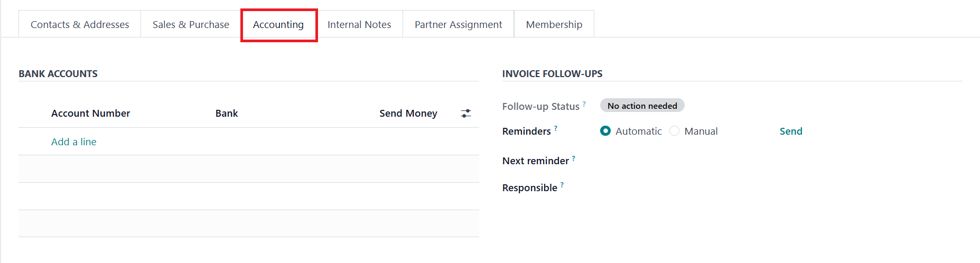980x263 pixels.
Task: Click No action needed status badge
Action: 642,106
